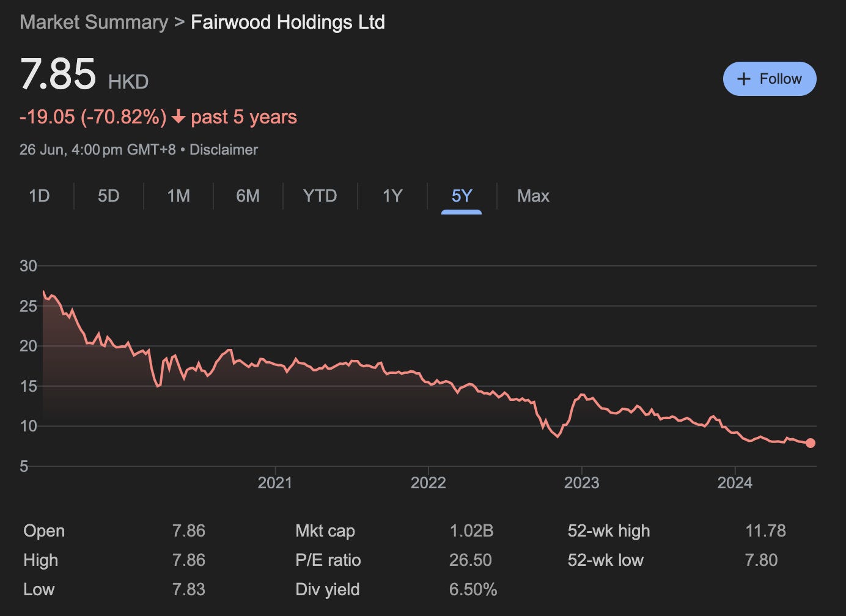846x616 pixels.
Task: Click the 2024 axis label
Action: 735,483
